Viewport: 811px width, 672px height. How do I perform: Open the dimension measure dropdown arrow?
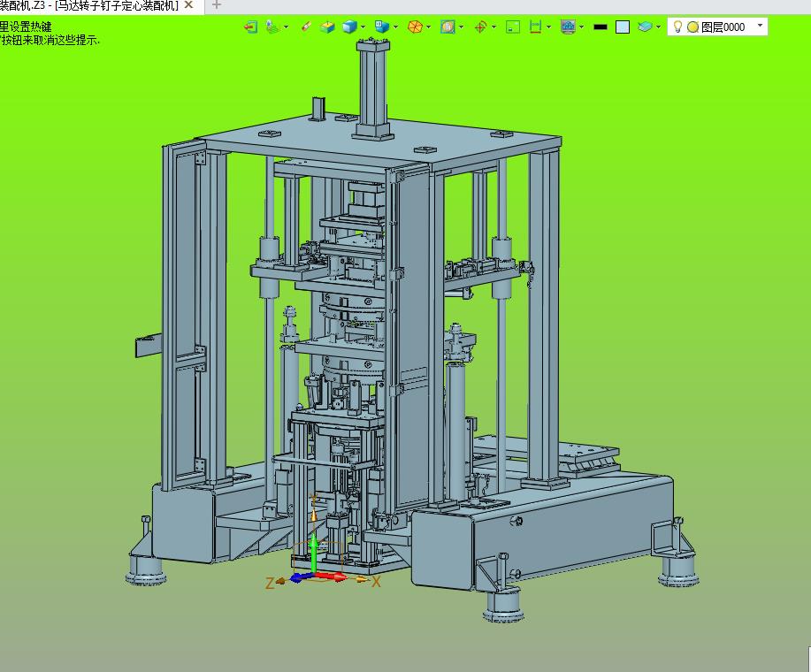coord(548,27)
